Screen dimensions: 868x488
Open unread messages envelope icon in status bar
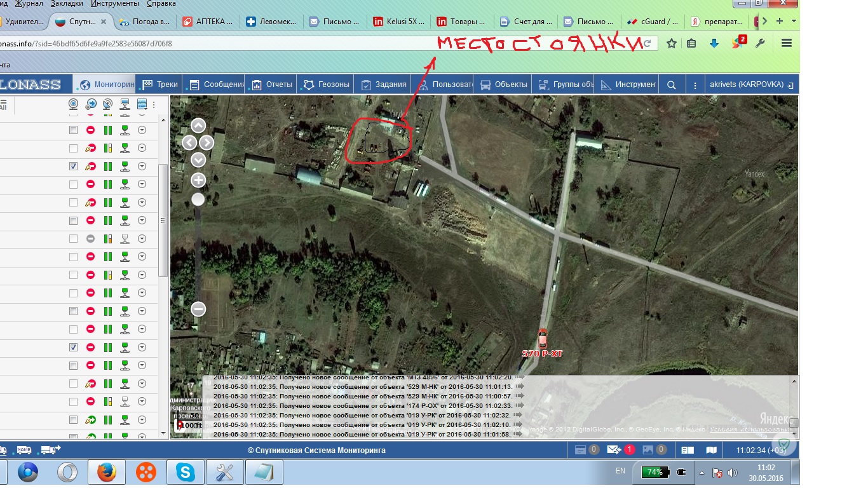pos(614,450)
